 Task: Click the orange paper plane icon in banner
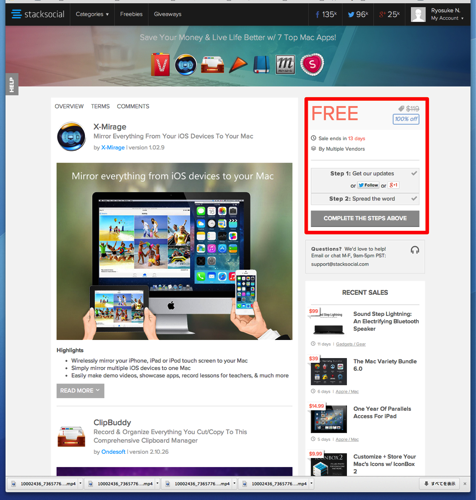(238, 65)
